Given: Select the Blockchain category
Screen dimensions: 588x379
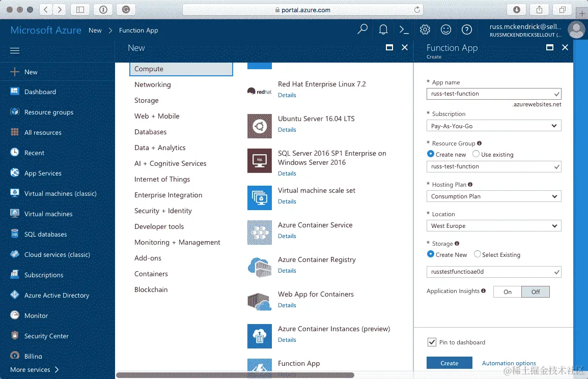Looking at the screenshot, I should 151,289.
